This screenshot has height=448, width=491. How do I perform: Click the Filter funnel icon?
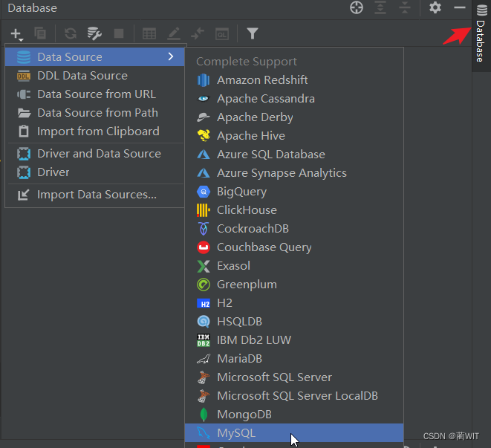pyautogui.click(x=253, y=33)
